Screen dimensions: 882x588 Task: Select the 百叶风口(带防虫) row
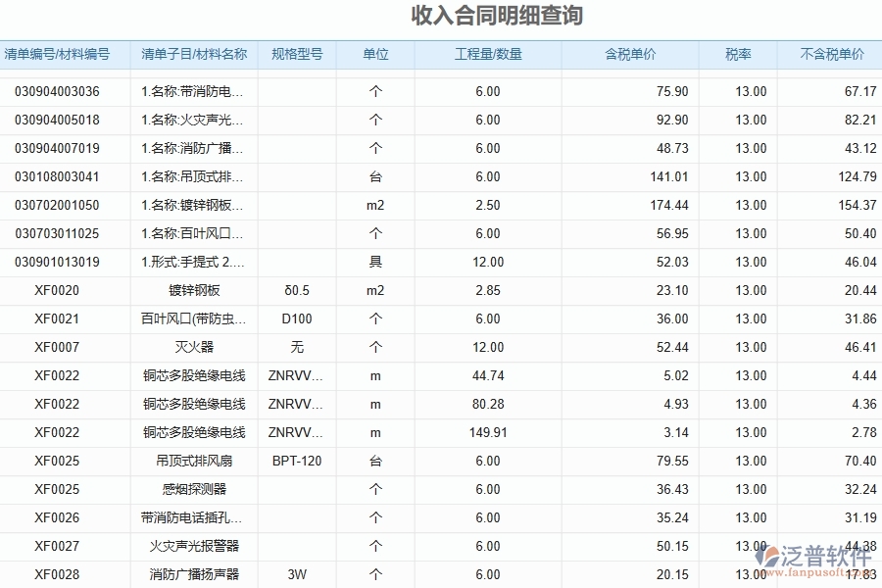[192, 318]
